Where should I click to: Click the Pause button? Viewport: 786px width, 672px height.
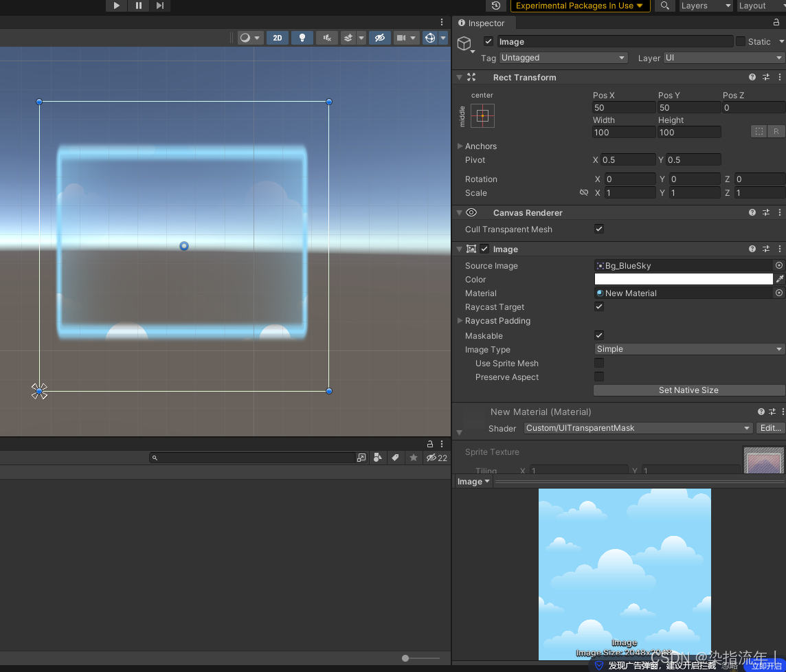138,5
